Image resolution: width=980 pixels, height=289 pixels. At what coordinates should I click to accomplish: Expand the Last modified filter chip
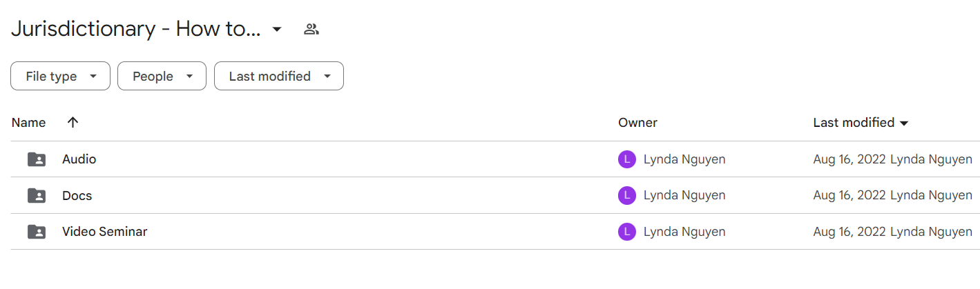point(279,76)
